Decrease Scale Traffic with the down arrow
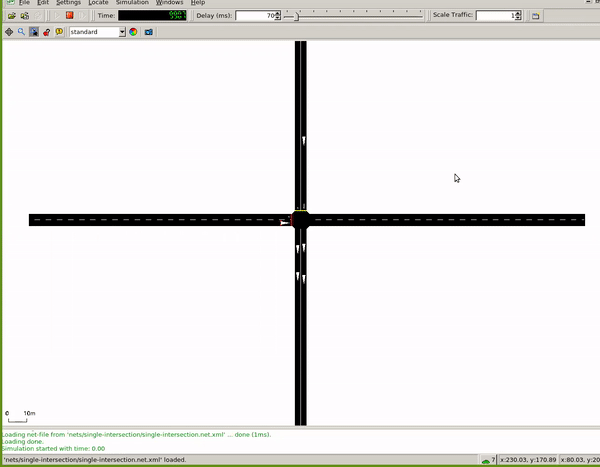600x467 pixels. pos(518,18)
